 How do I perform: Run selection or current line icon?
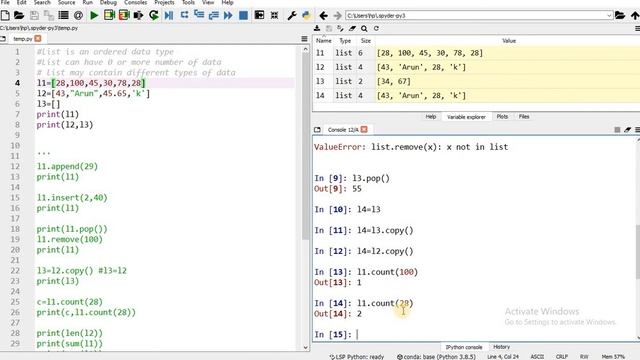[x=138, y=16]
